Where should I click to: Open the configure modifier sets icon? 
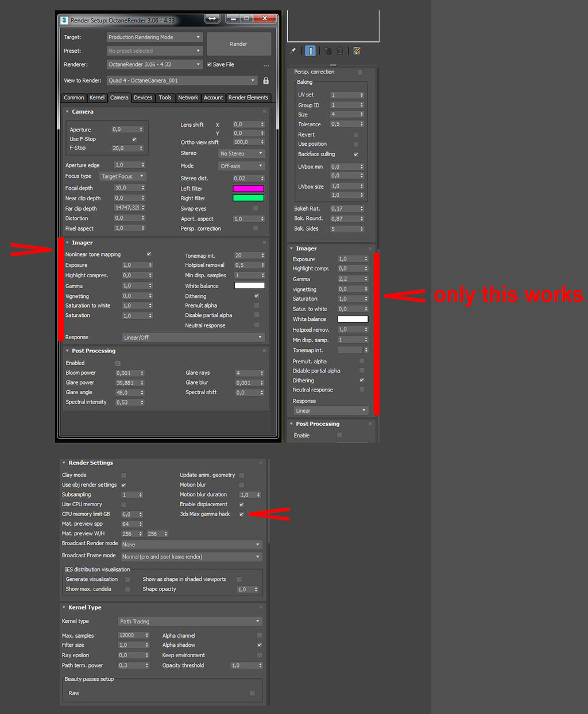pyautogui.click(x=357, y=51)
